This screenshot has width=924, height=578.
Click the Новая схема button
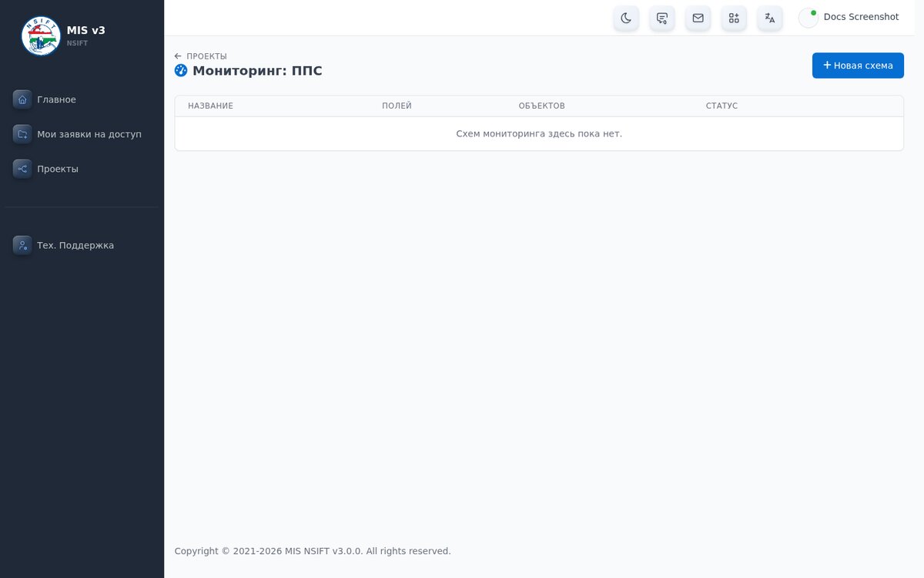858,66
